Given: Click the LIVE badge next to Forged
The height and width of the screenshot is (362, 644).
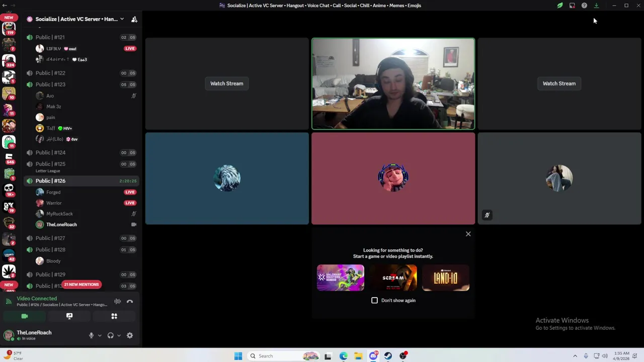Looking at the screenshot, I should (x=130, y=192).
